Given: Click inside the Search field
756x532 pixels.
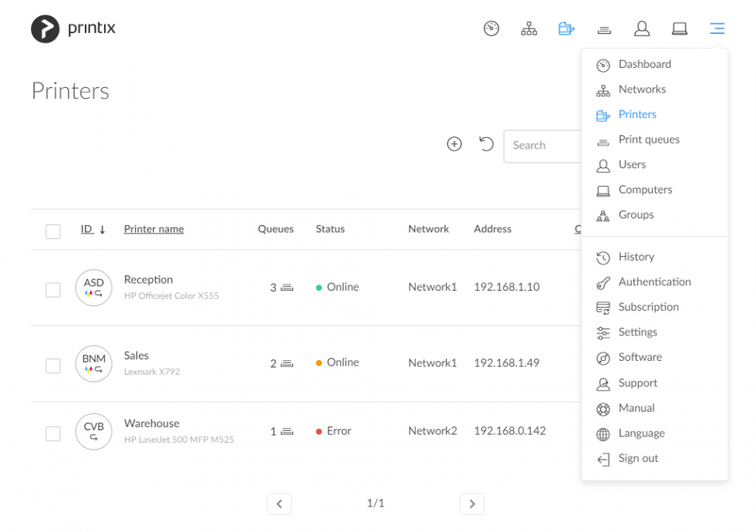Looking at the screenshot, I should coord(540,146).
